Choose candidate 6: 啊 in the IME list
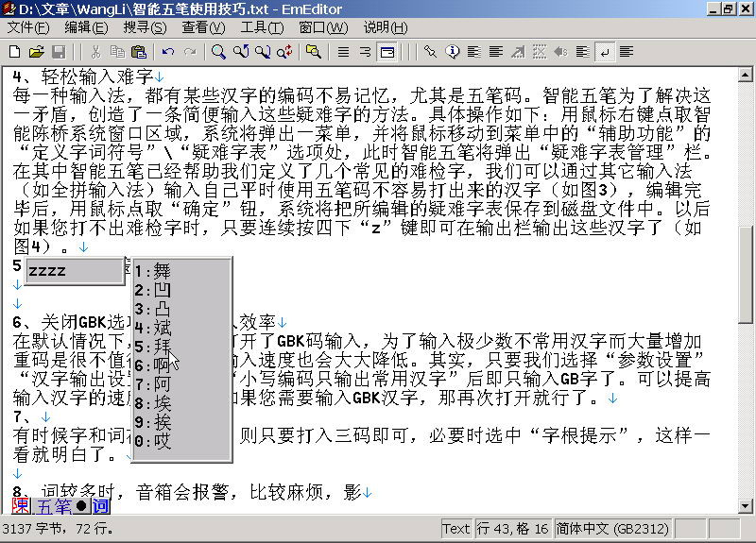Image resolution: width=756 pixels, height=543 pixels. coord(153,365)
